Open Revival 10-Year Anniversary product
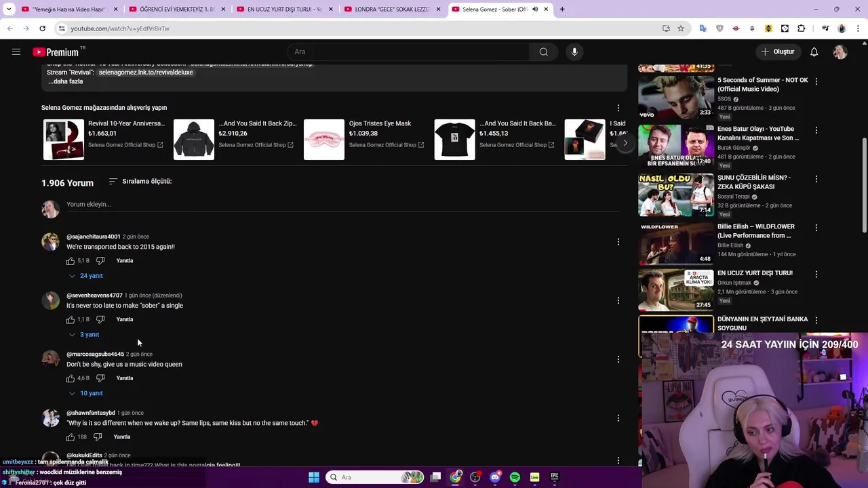Screen dimensions: 868x488 click(104, 140)
